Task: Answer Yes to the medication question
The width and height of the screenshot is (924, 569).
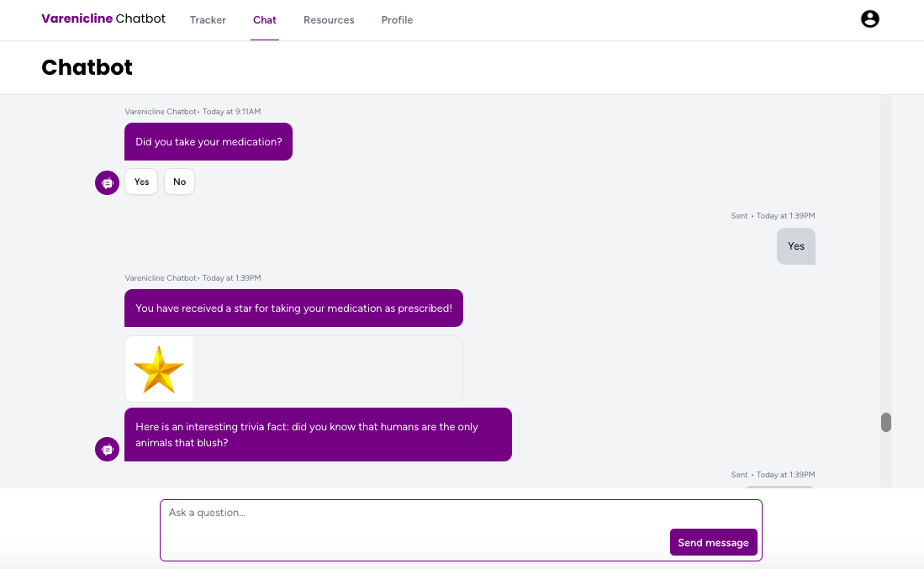Action: tap(141, 182)
